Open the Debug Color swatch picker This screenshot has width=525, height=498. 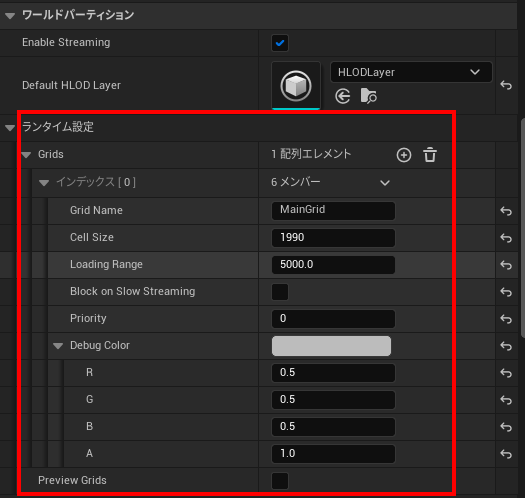coord(331,346)
